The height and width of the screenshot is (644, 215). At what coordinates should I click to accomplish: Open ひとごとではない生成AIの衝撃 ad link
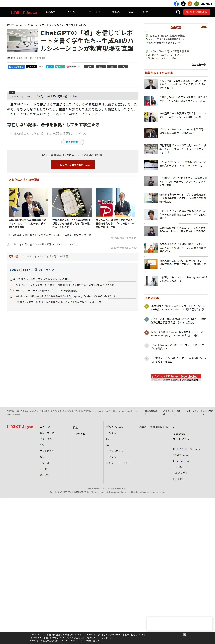coord(167,36)
